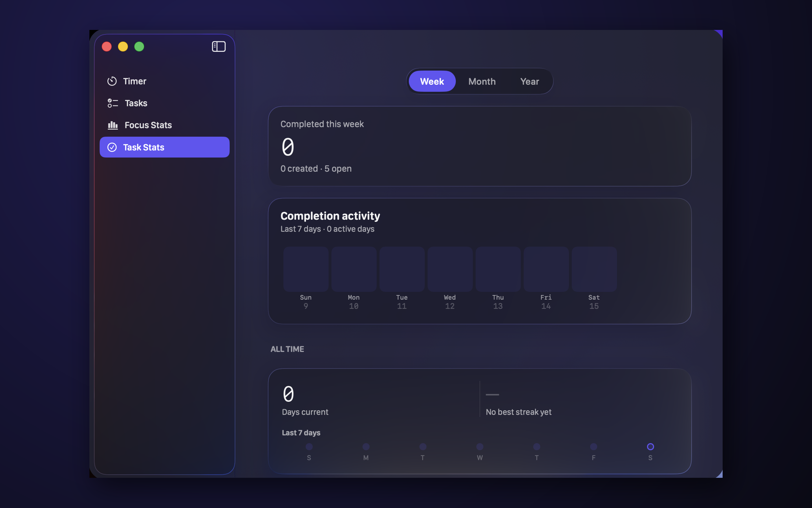This screenshot has width=812, height=508.
Task: Click the Thu 13 activity cell
Action: (x=498, y=269)
